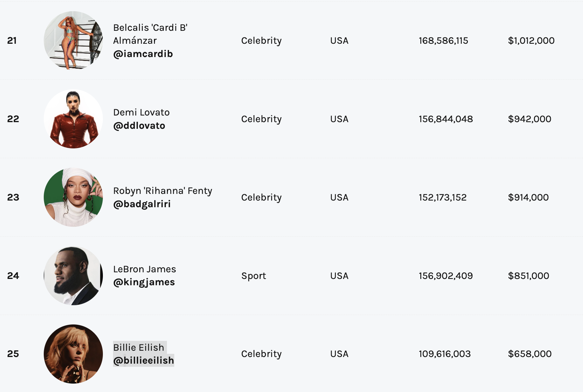This screenshot has height=392, width=583.
Task: Select the LeBron James name text
Action: (145, 269)
